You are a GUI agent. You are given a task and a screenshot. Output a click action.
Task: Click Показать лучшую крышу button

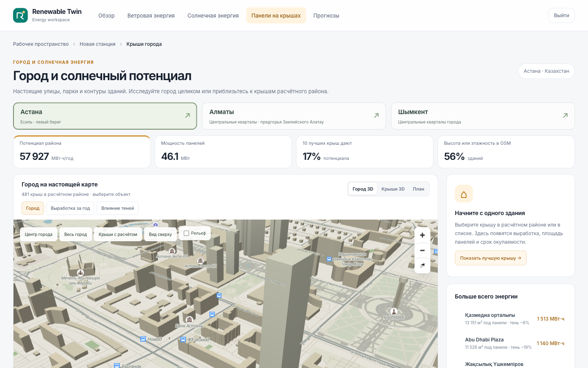tap(491, 258)
